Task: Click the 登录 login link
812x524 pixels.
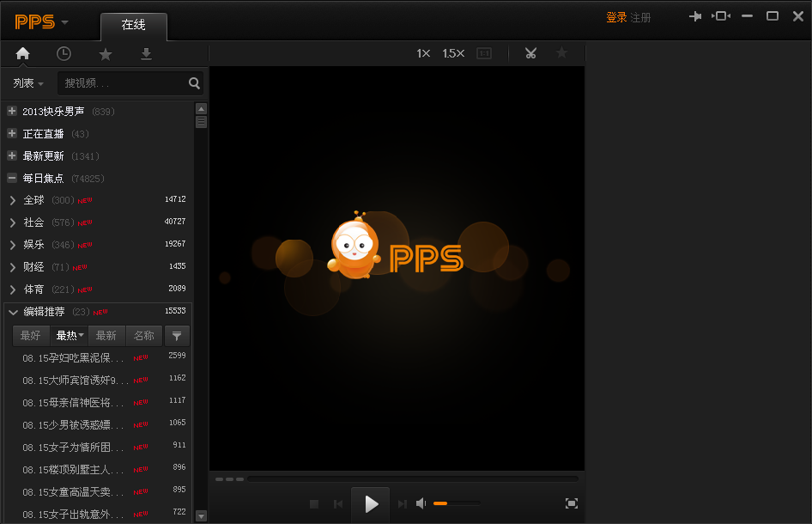Action: (616, 17)
